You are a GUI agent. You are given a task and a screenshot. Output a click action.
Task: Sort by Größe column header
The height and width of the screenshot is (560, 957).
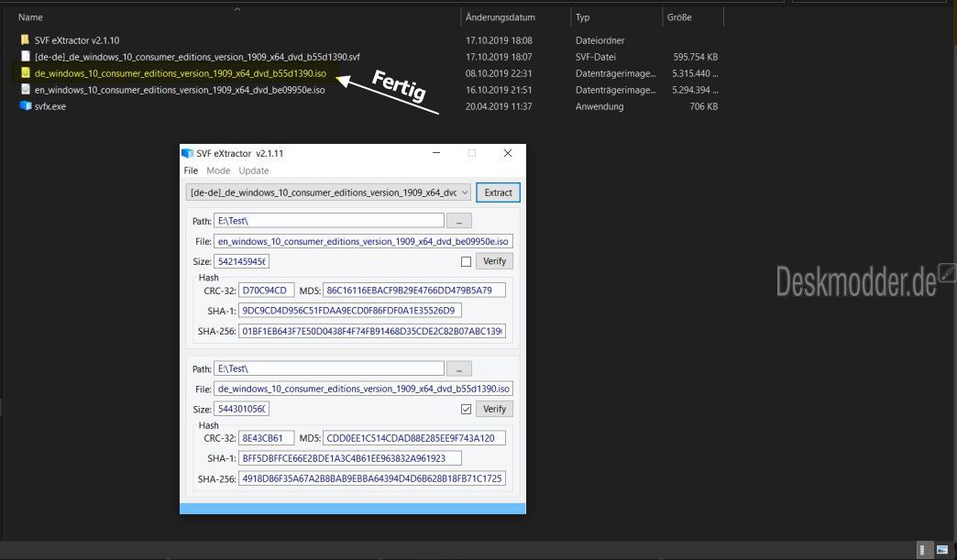(x=679, y=17)
